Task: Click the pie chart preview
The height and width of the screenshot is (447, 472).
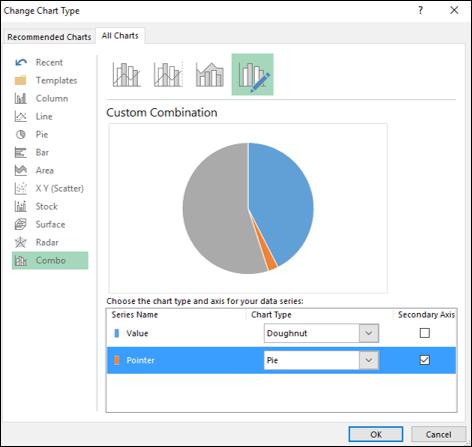Action: [x=248, y=208]
